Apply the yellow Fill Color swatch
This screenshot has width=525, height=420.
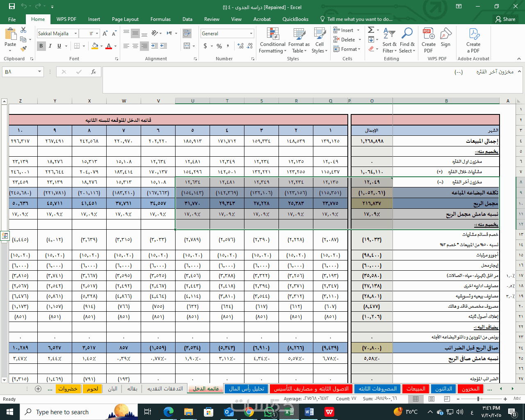(95, 46)
